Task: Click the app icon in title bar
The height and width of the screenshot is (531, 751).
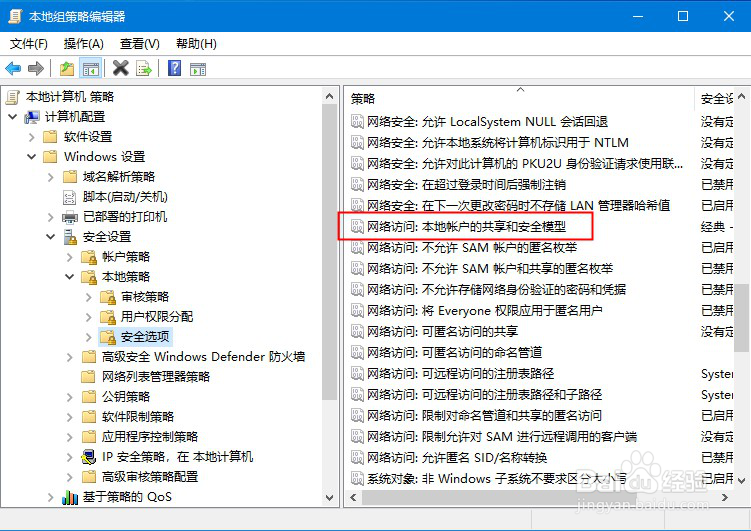Action: (15, 16)
